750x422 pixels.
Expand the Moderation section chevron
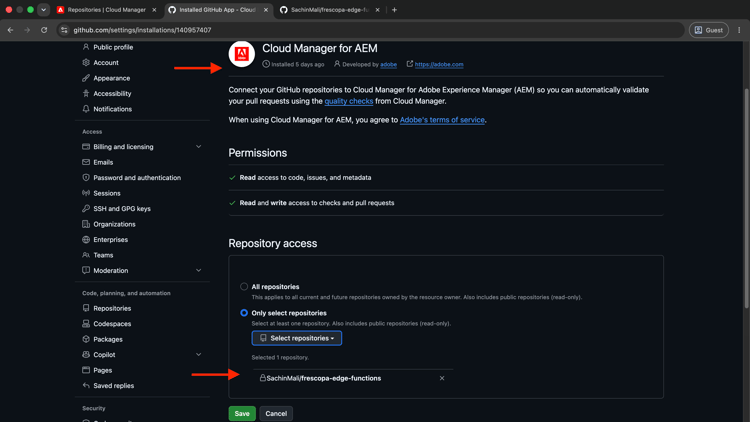click(199, 270)
